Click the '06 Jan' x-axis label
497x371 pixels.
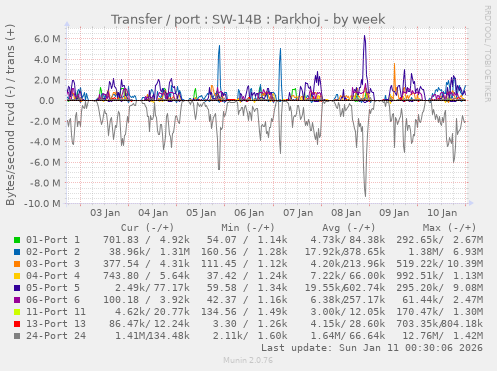point(249,213)
